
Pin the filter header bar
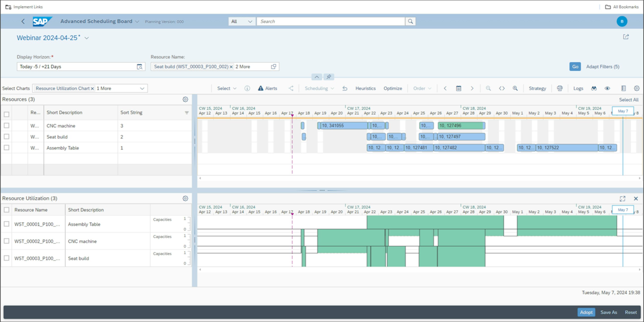329,77
